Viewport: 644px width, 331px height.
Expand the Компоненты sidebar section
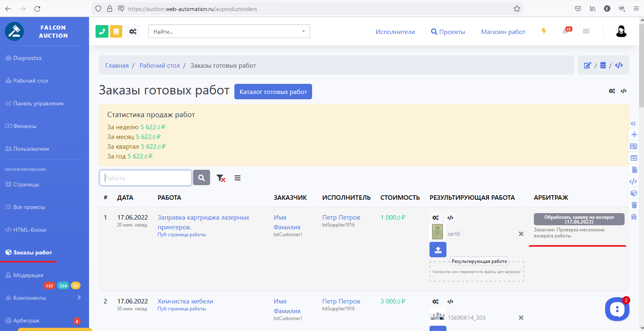tap(79, 297)
